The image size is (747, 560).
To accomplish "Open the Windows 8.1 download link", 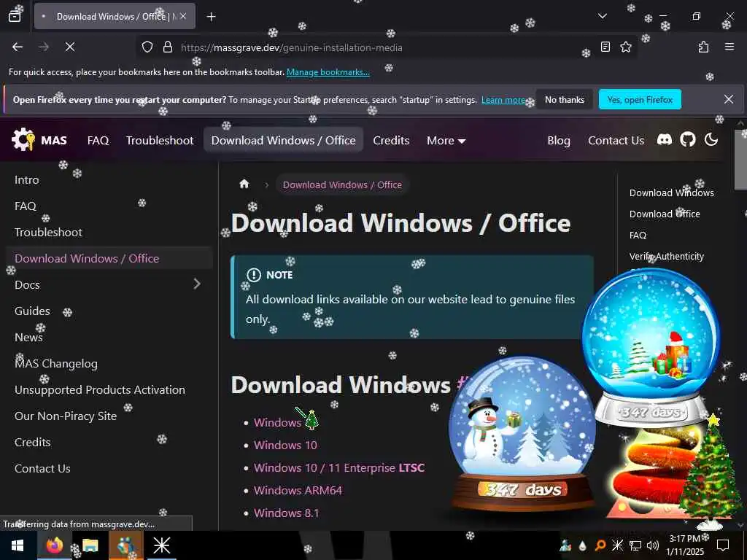I will pos(286,513).
